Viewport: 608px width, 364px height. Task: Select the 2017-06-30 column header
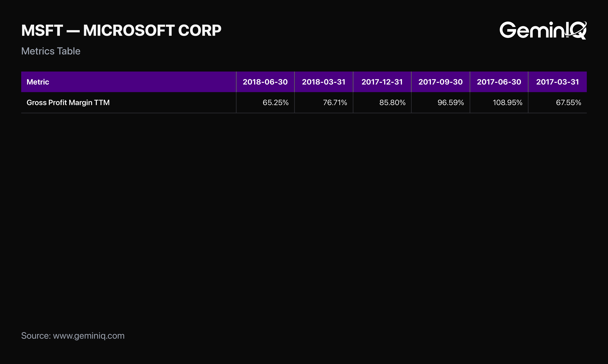[499, 82]
